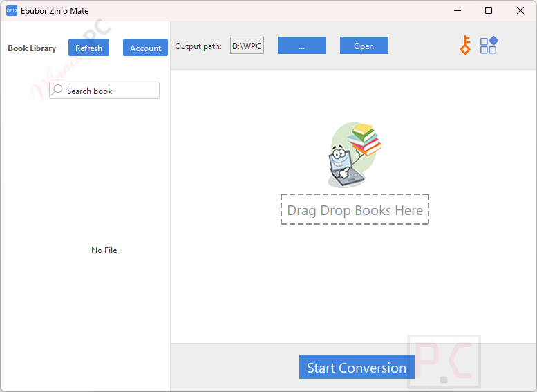Click the Output path: label
The image size is (537, 392).
tap(198, 46)
